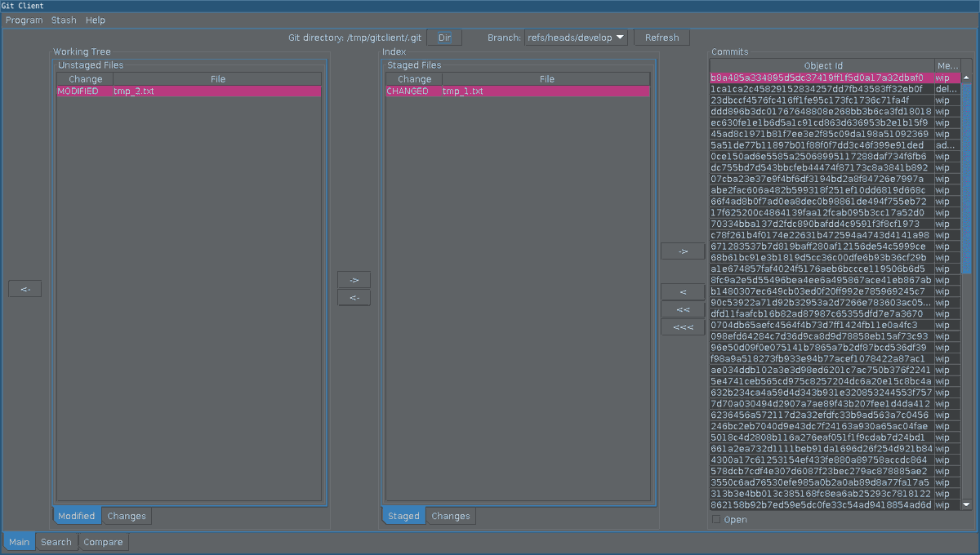The height and width of the screenshot is (555, 980).
Task: Open the Stash menu
Action: pos(64,20)
